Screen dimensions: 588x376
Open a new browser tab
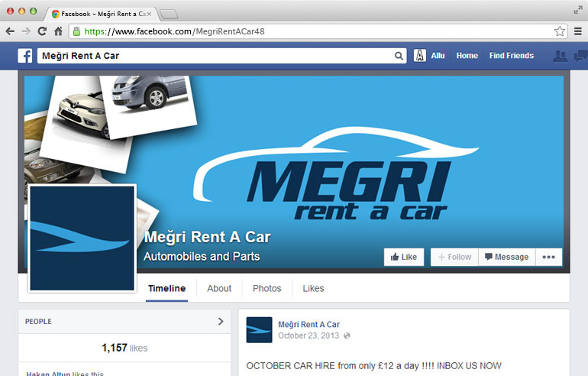168,15
